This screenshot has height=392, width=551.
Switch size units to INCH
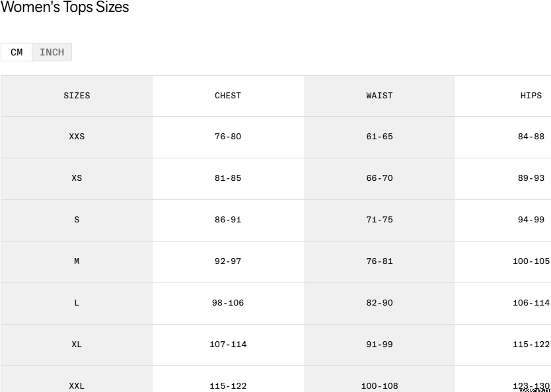click(52, 52)
